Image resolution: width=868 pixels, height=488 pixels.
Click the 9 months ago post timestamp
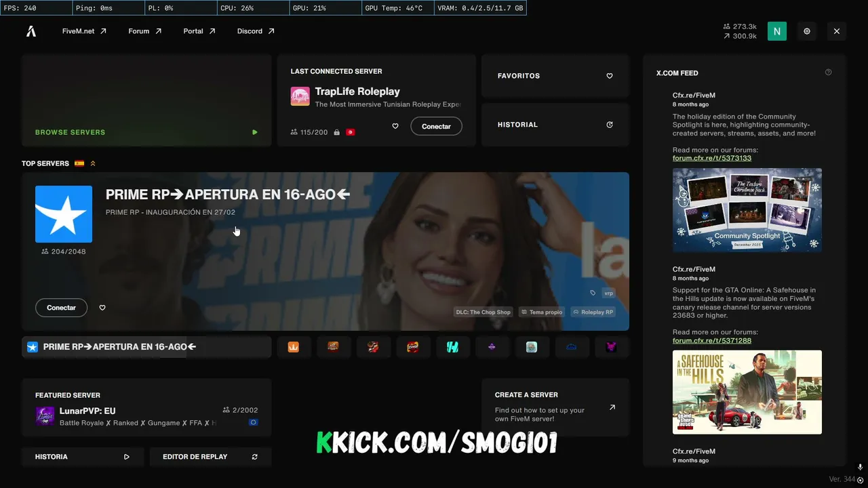click(691, 460)
